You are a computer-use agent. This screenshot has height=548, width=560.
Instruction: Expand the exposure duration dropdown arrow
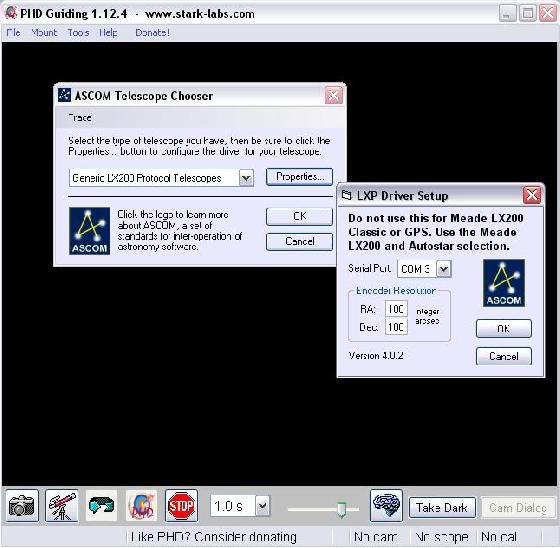coord(263,505)
